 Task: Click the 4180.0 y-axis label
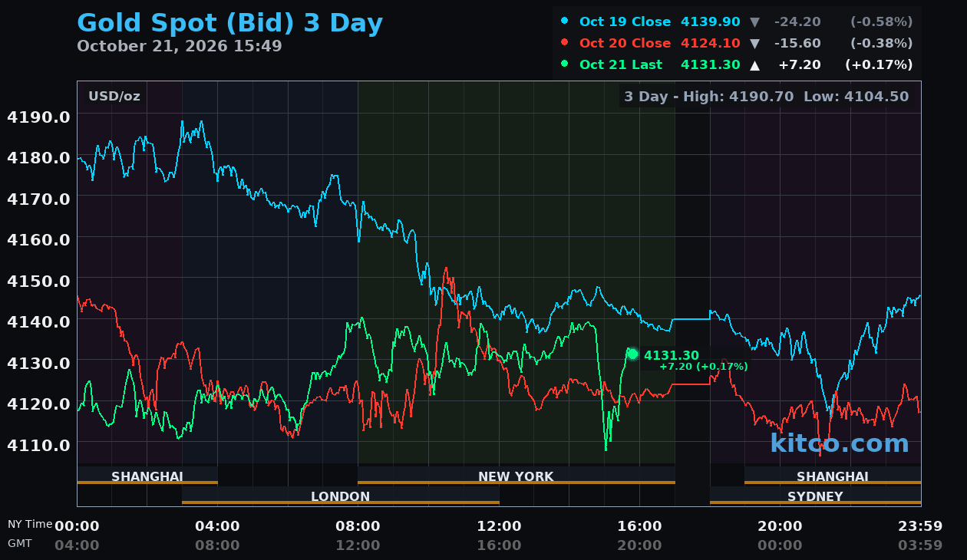tap(38, 157)
